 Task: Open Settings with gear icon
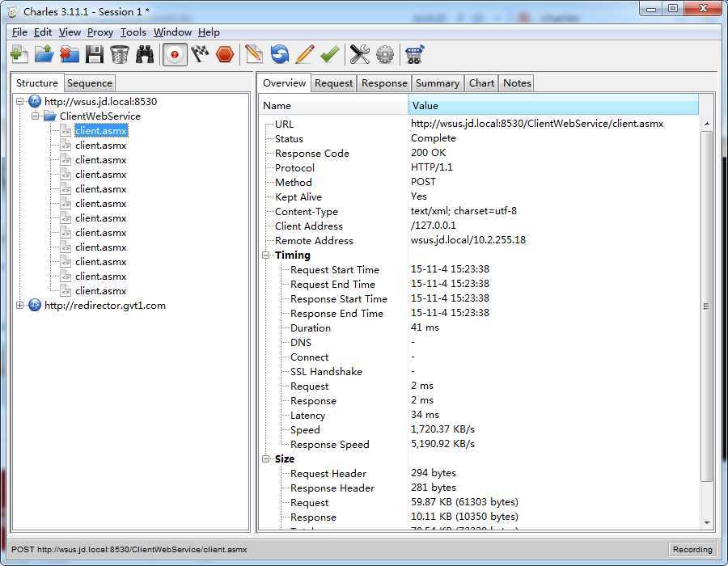(385, 54)
